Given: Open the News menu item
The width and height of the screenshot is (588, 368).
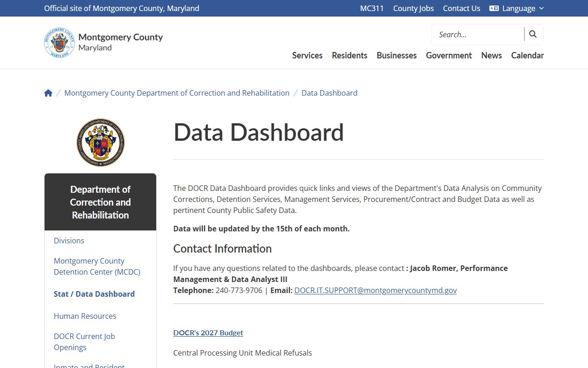Looking at the screenshot, I should [x=492, y=55].
